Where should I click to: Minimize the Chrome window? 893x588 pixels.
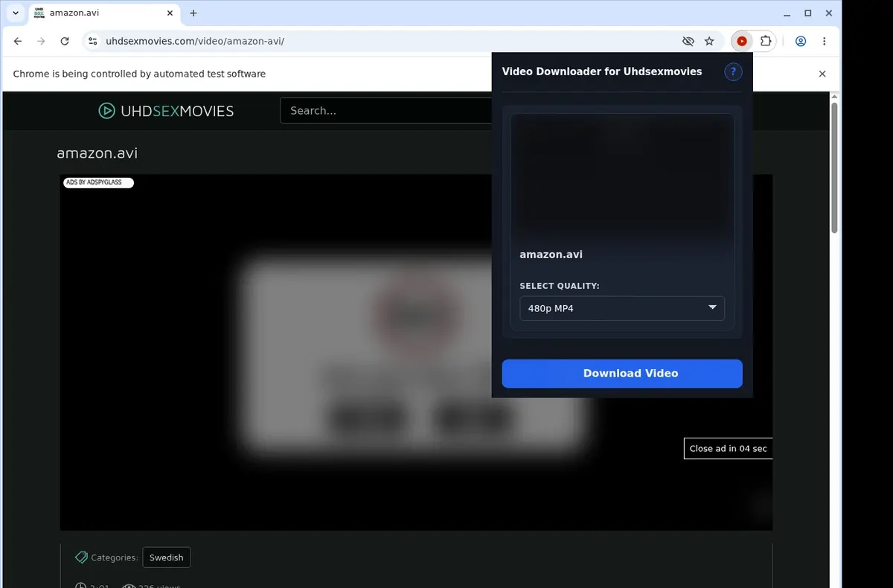point(787,13)
